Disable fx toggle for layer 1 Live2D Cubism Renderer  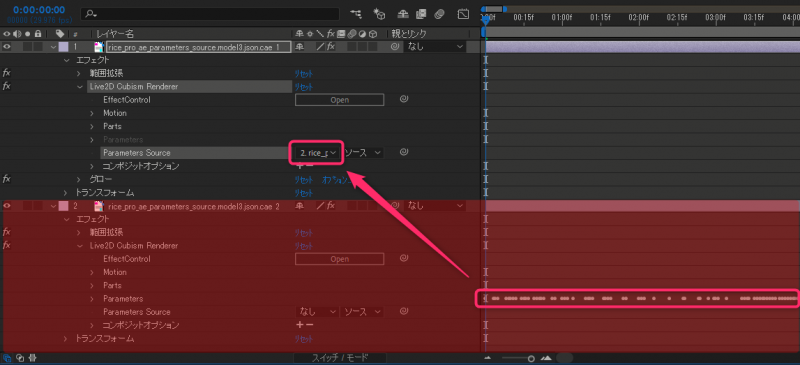pos(7,87)
